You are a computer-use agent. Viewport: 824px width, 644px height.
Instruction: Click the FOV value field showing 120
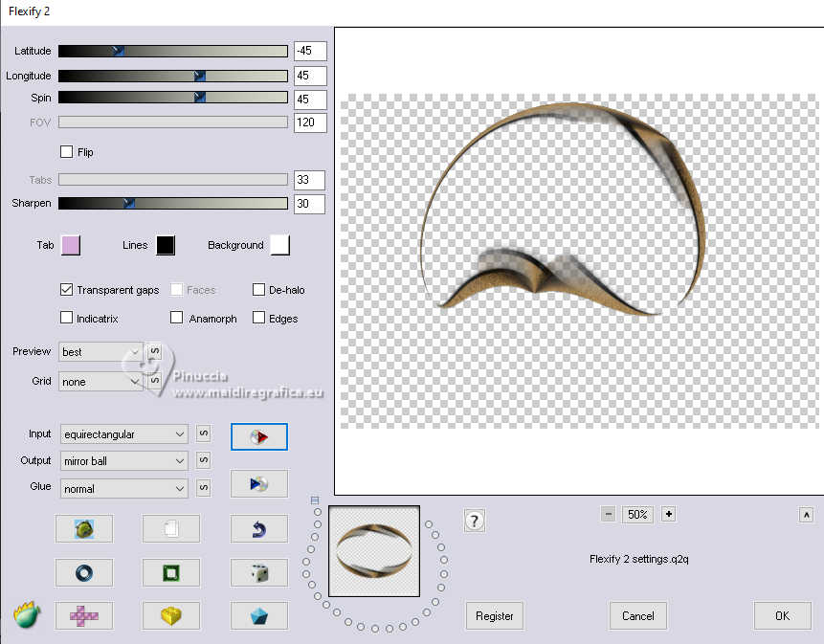(x=310, y=122)
